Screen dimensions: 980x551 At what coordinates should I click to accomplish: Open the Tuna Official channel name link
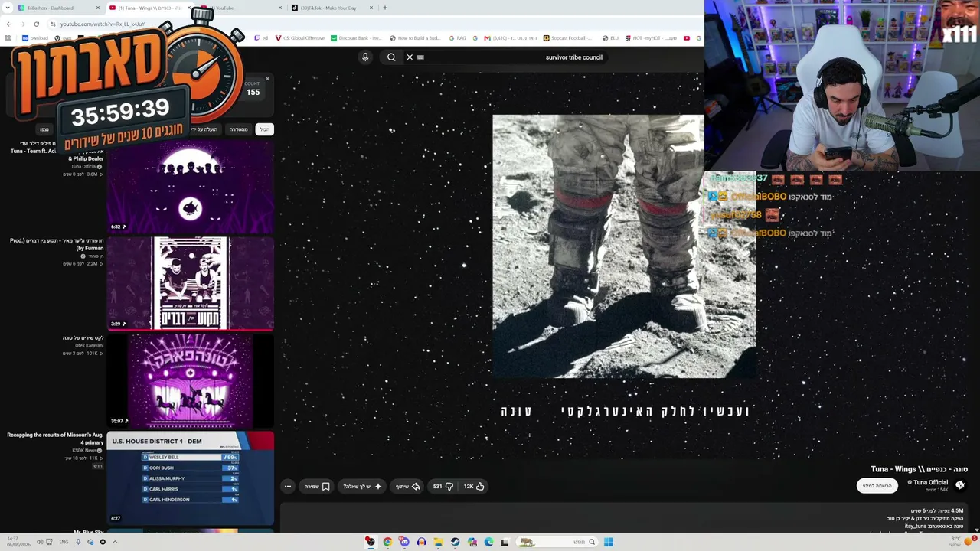930,482
